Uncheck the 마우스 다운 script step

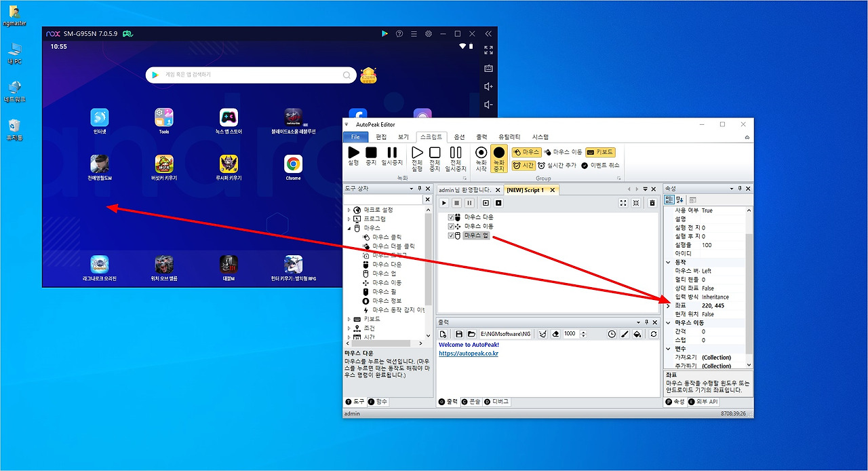(x=451, y=217)
